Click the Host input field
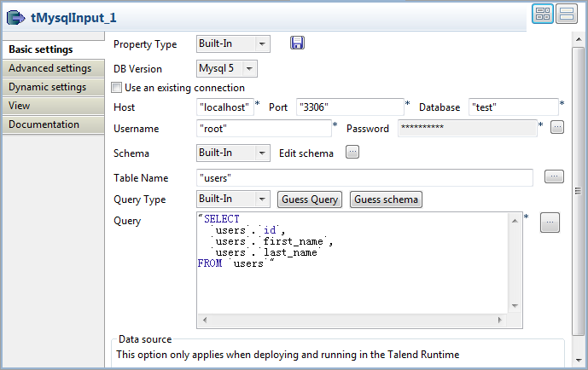The height and width of the screenshot is (370, 588). pyautogui.click(x=224, y=107)
